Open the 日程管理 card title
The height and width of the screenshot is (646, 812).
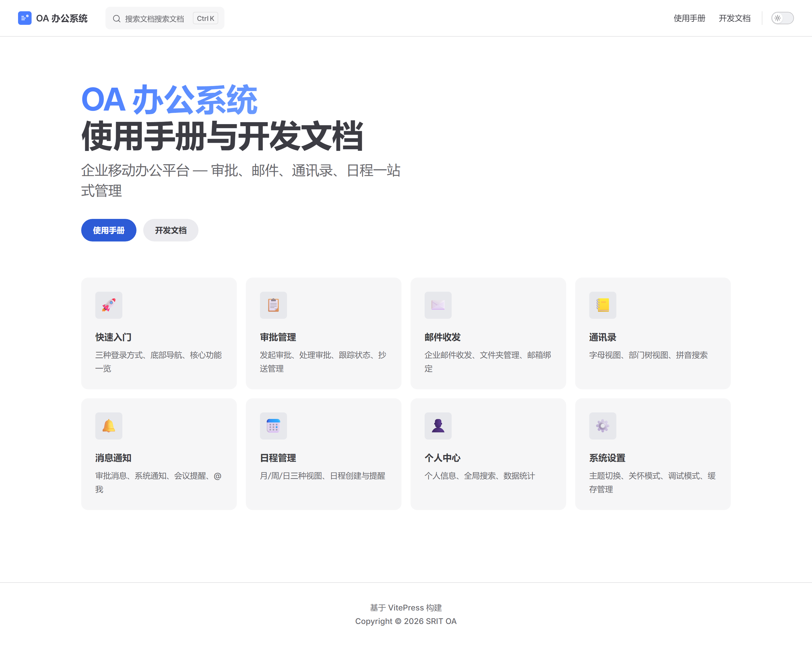coord(278,458)
